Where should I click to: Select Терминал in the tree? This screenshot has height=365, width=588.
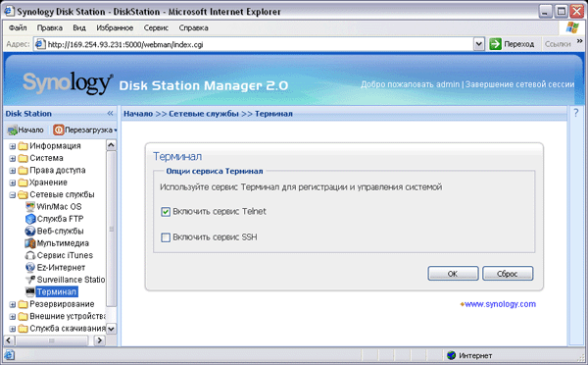[x=57, y=291]
